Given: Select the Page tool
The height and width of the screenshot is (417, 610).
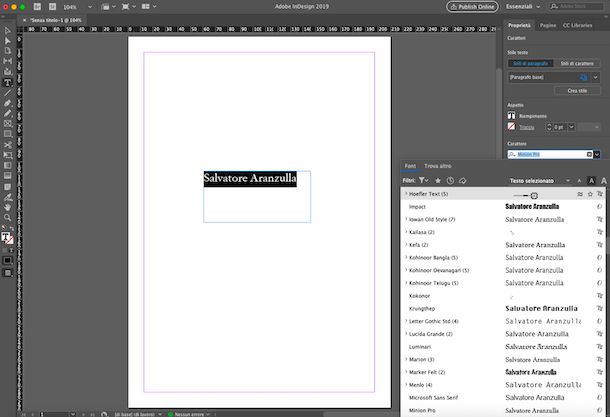Looking at the screenshot, I should pyautogui.click(x=7, y=51).
